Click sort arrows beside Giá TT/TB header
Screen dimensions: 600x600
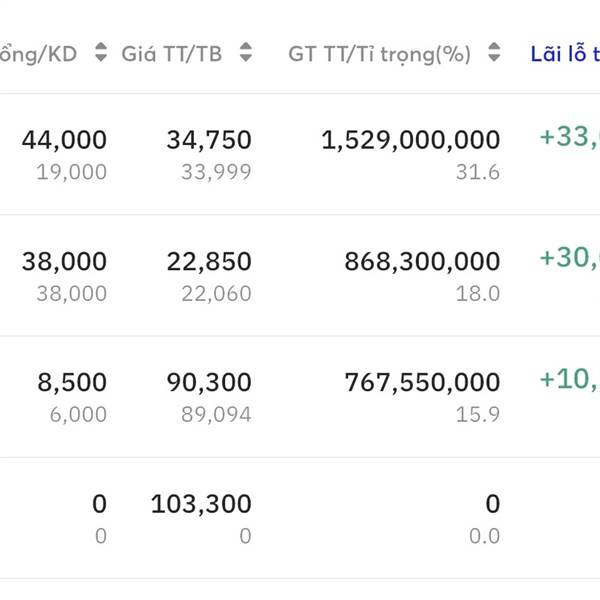(x=246, y=54)
